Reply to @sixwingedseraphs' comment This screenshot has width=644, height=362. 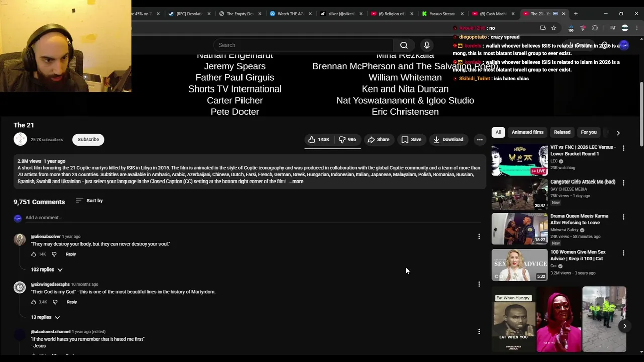[72, 302]
